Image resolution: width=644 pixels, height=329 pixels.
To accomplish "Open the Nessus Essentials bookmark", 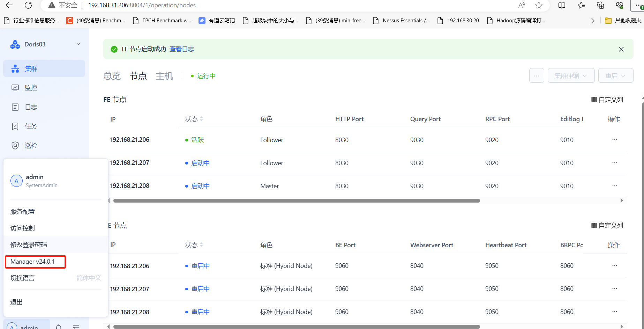I will pyautogui.click(x=401, y=21).
